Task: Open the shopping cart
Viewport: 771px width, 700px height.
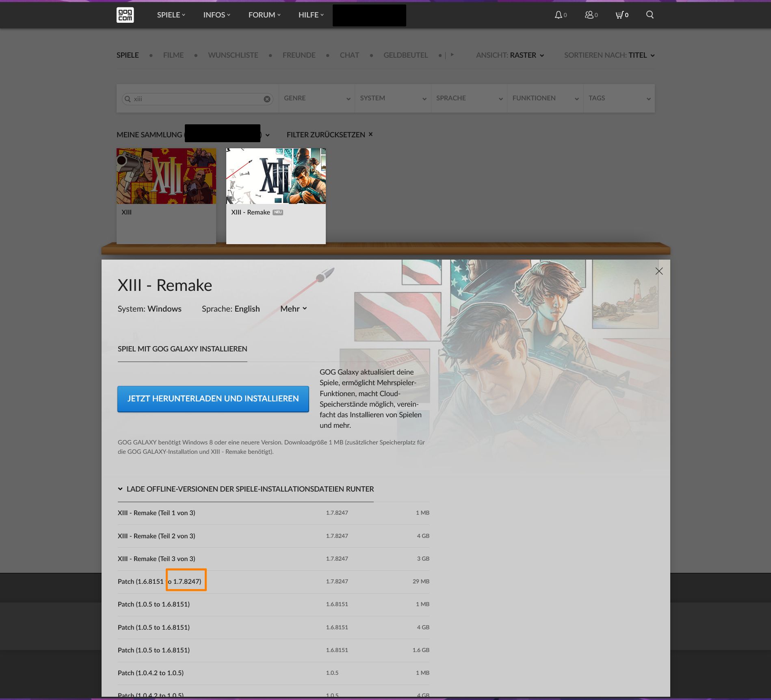Action: click(622, 15)
